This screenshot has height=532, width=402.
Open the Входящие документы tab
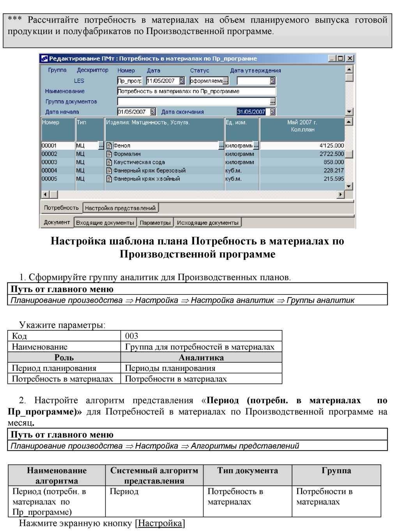pos(105,223)
